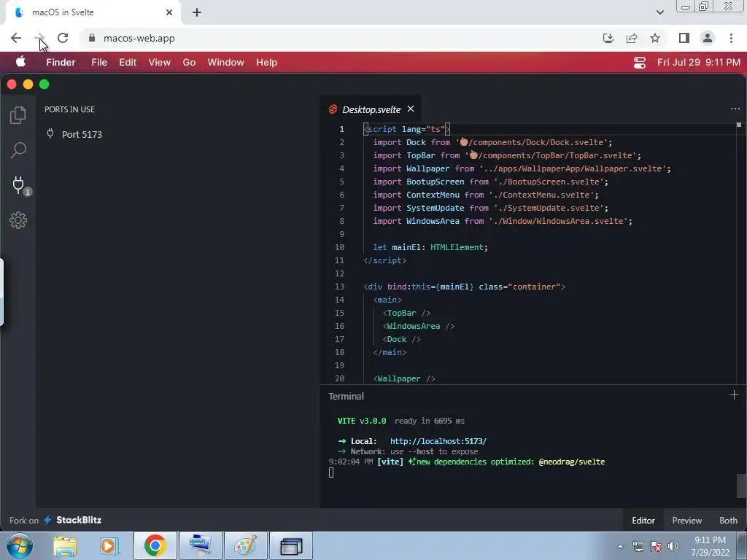Screen dimensions: 747x560
Task: Open the Go menu
Action: (x=189, y=63)
